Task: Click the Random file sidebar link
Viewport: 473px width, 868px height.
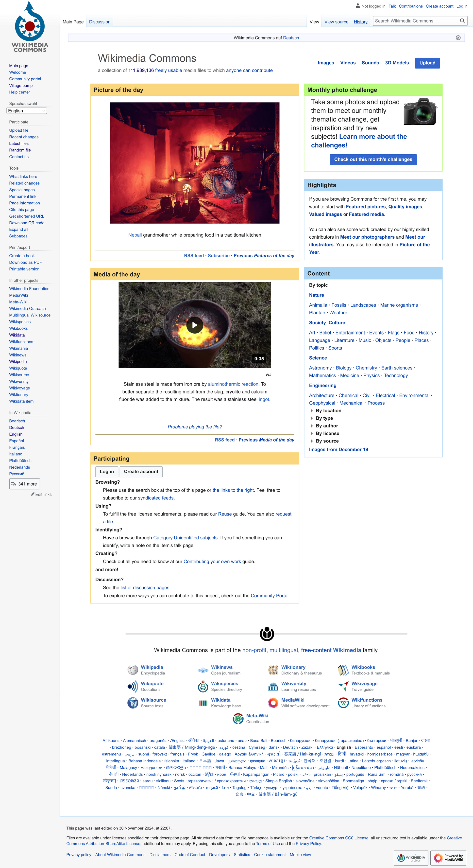Action: [x=20, y=150]
